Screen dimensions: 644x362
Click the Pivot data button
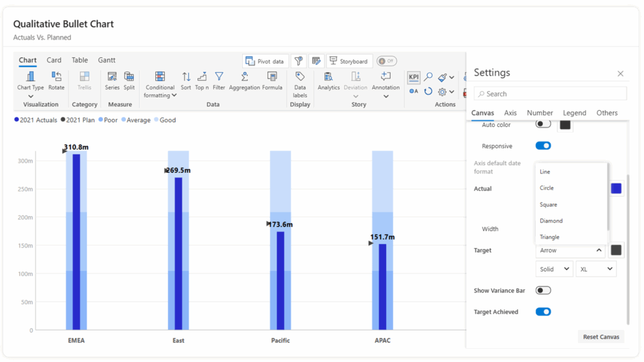(265, 61)
